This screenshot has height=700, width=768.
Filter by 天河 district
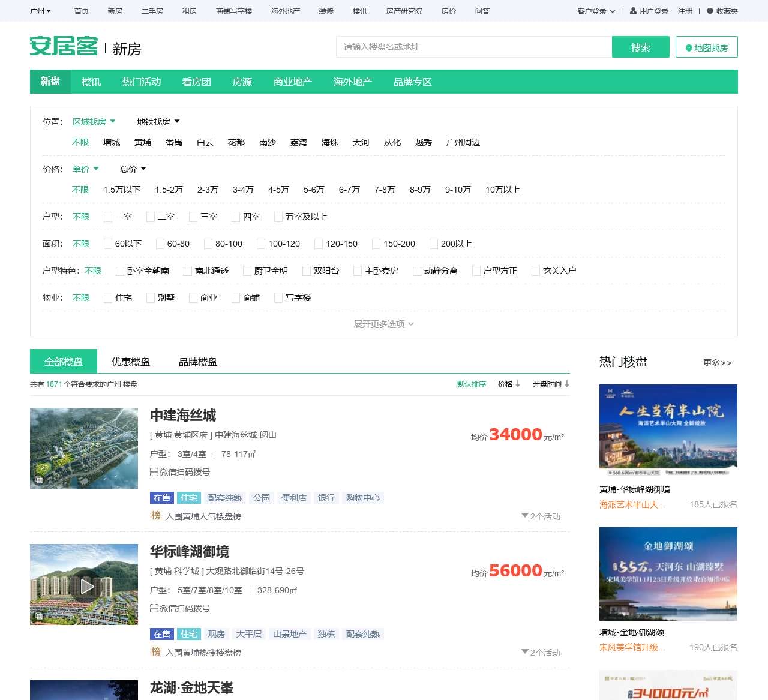click(361, 142)
